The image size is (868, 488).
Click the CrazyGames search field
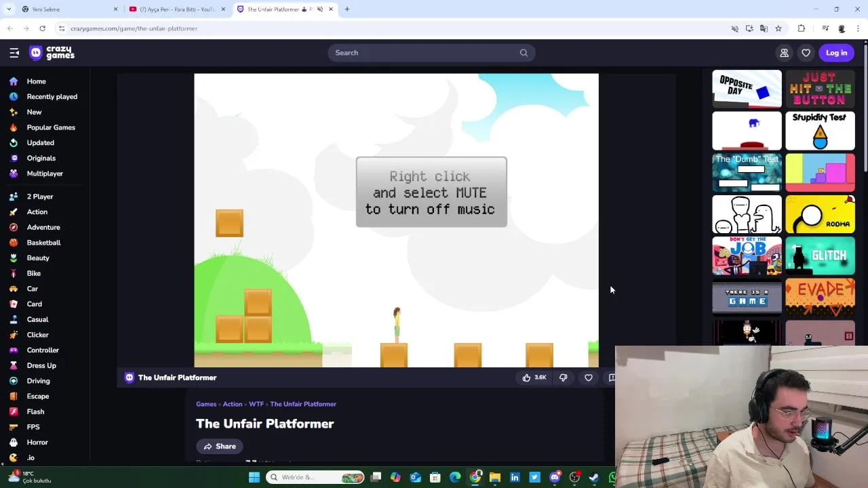(431, 53)
